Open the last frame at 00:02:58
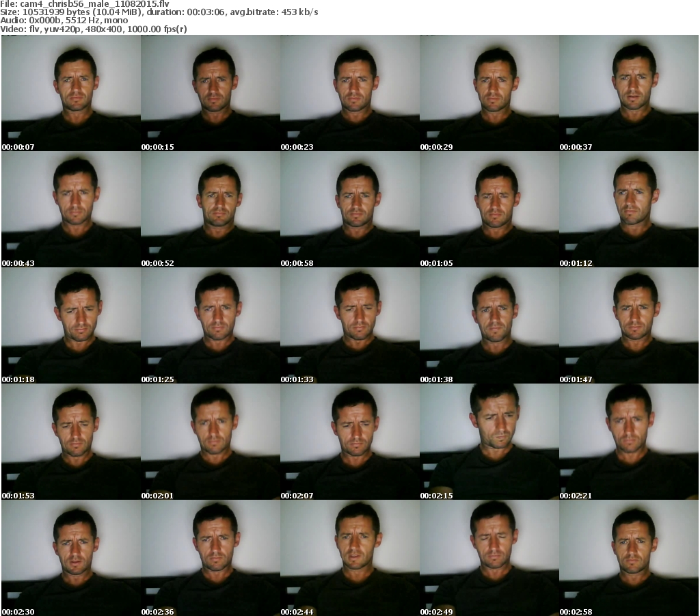The image size is (700, 616). pyautogui.click(x=629, y=558)
